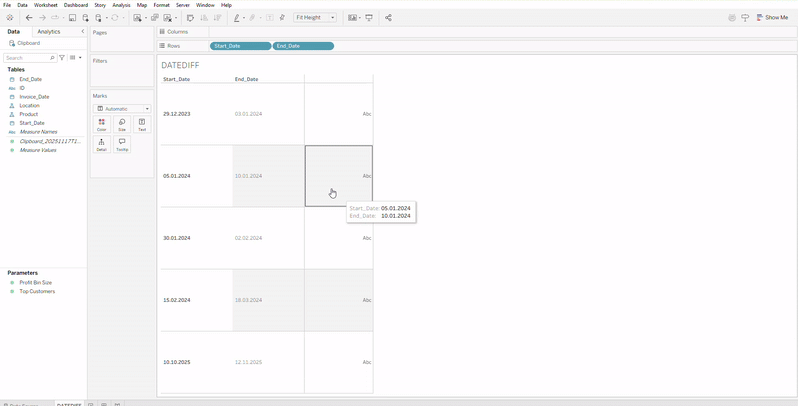Viewport: 798px width, 406px height.
Task: Select the Invoice_Date field in Tables
Action: coord(34,97)
